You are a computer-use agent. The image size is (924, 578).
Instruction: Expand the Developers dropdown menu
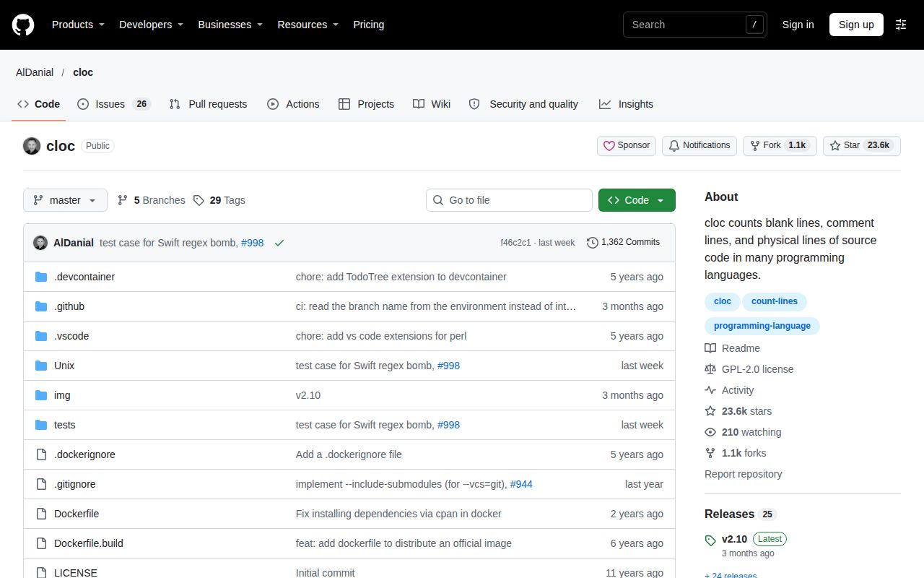point(152,25)
